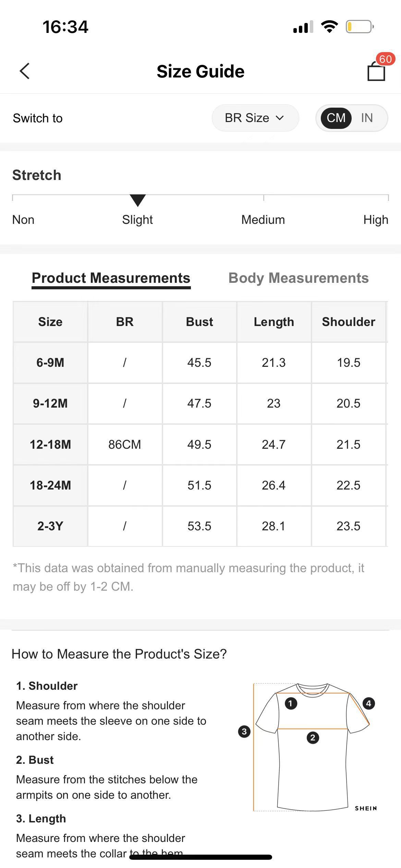Select the Product Measurements tab
This screenshot has width=401, height=868.
pos(111,278)
